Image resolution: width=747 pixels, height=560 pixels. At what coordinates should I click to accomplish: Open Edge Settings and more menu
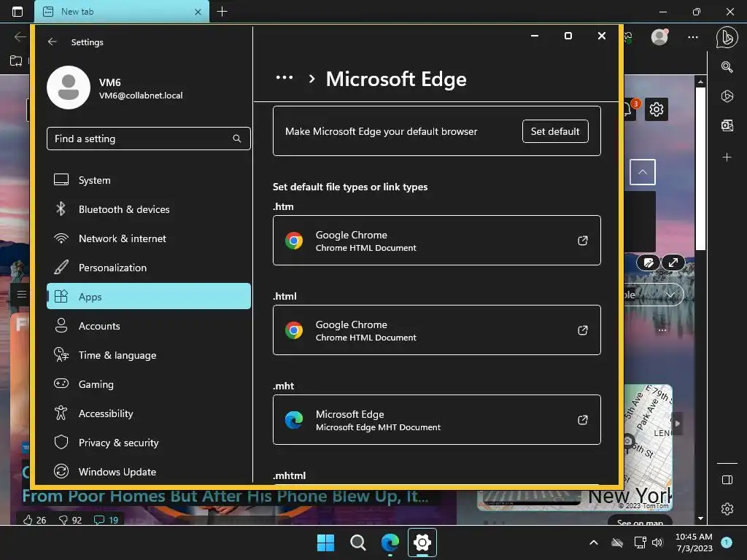coord(693,36)
